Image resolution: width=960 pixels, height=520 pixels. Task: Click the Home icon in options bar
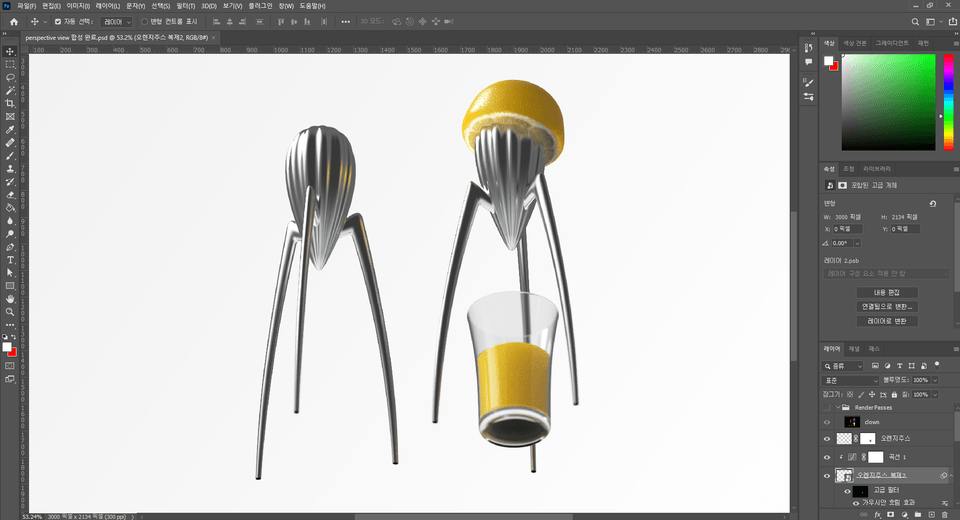click(14, 21)
